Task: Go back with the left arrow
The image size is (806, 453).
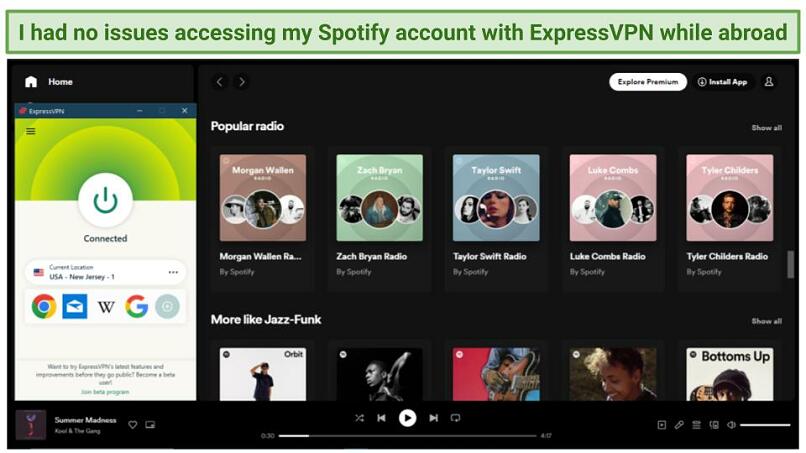Action: (220, 82)
